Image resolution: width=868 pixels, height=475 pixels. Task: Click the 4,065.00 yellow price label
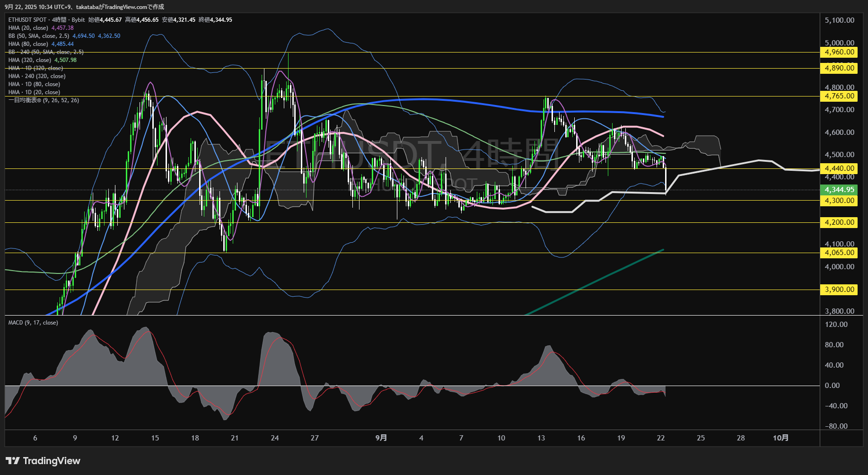click(x=839, y=253)
